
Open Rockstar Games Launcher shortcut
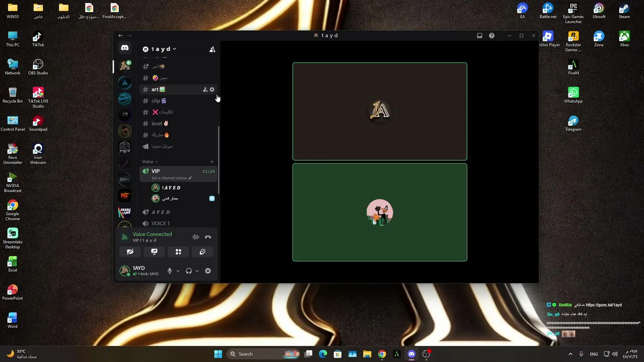coord(573,42)
